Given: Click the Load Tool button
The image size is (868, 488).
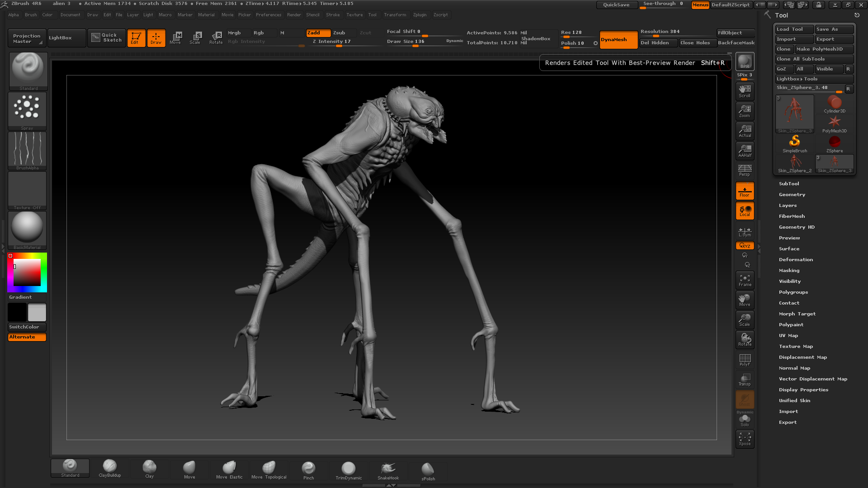Looking at the screenshot, I should click(x=794, y=29).
